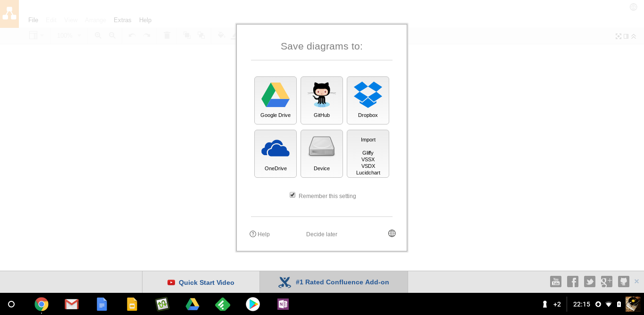This screenshot has height=315, width=644.
Task: Open the Facebook footer icon
Action: point(573,282)
